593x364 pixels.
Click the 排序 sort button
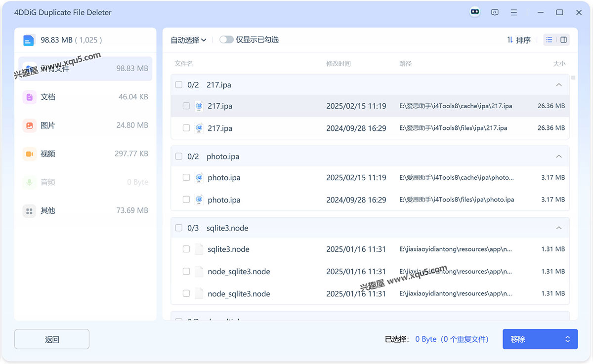click(519, 40)
